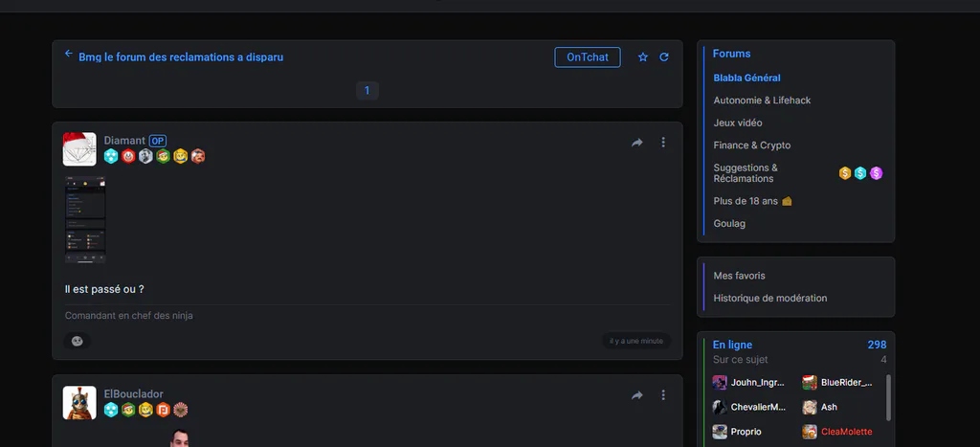Open the username Ash in online list
980x447 pixels.
point(829,407)
